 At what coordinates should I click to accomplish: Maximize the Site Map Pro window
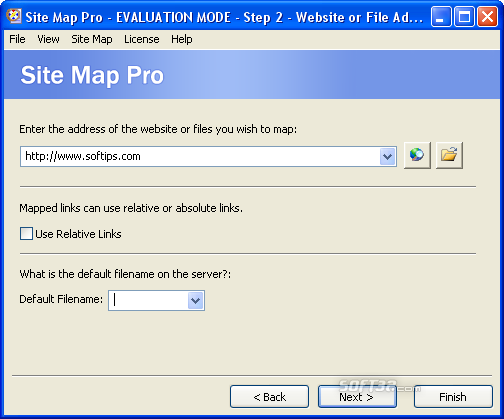[x=464, y=17]
